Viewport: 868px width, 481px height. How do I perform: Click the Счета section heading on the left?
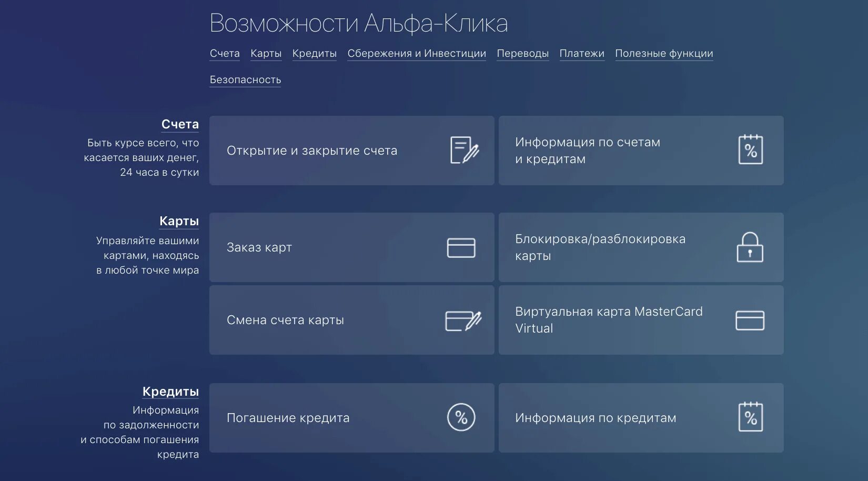(x=180, y=124)
